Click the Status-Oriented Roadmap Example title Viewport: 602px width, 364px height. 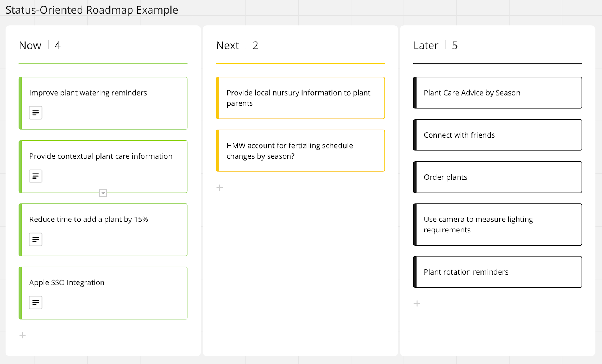(x=92, y=10)
